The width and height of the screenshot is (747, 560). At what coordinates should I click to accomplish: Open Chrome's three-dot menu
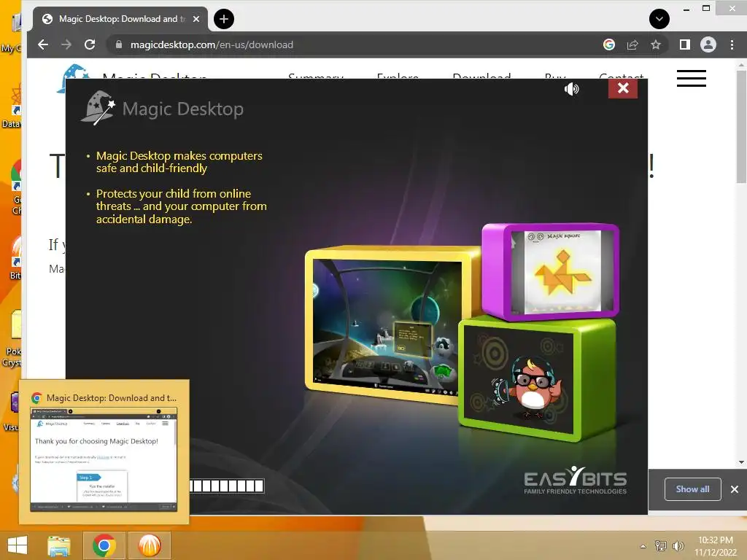click(732, 44)
